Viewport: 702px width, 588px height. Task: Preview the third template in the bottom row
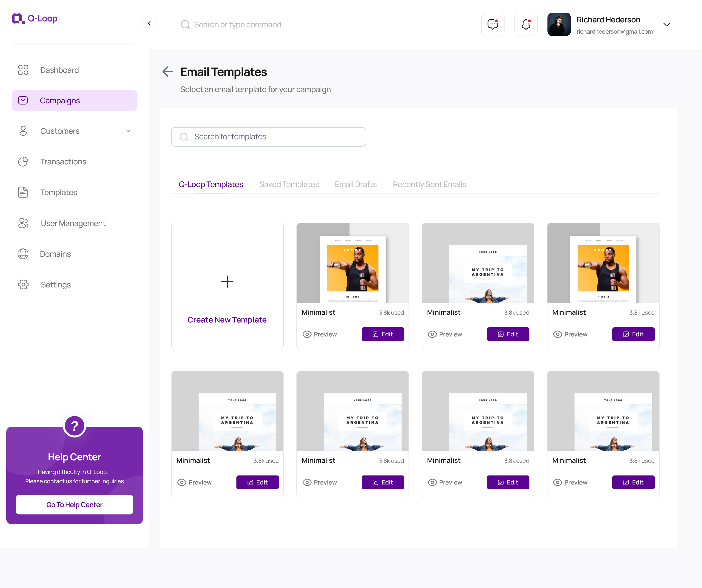pyautogui.click(x=445, y=482)
